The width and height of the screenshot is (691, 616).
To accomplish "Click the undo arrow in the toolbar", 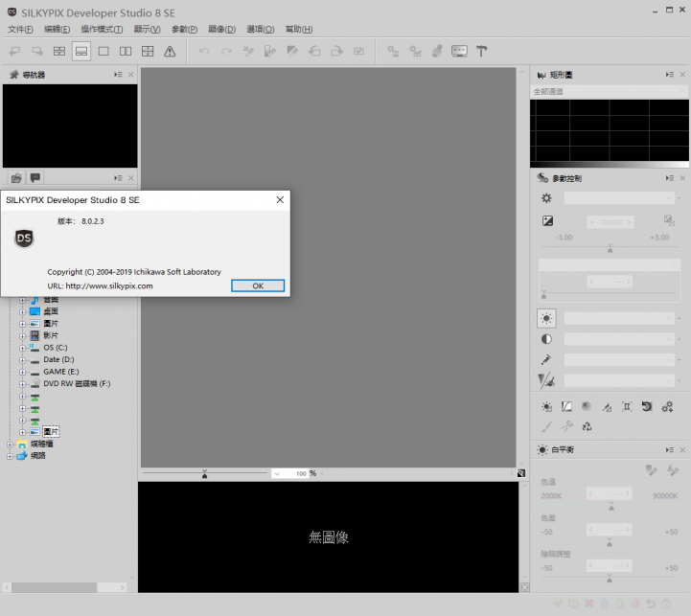I will point(204,51).
